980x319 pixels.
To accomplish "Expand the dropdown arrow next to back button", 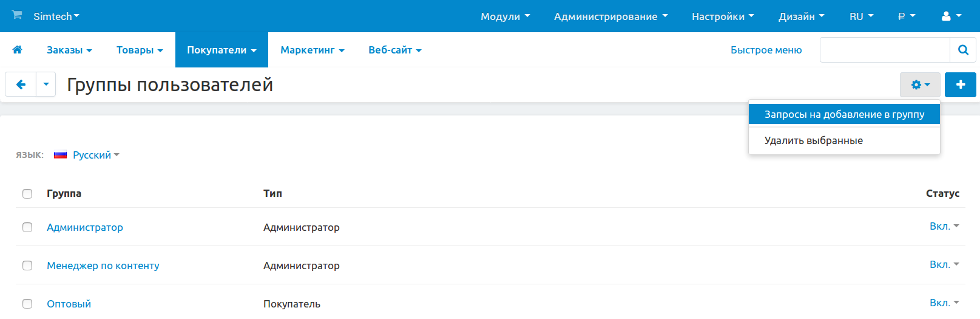I will 46,84.
